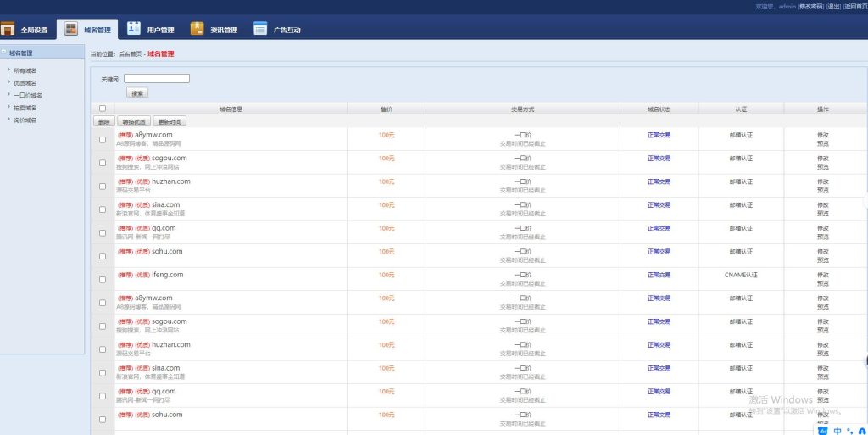Screen dimensions: 868x435
Task: Tick the checkbox for the first qq.com row
Action: click(103, 232)
